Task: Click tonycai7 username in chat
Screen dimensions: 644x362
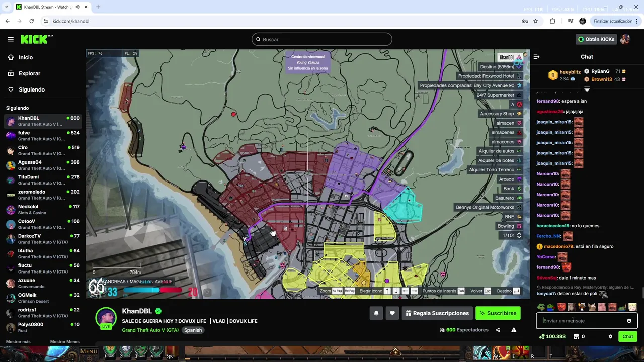Action: click(545, 293)
